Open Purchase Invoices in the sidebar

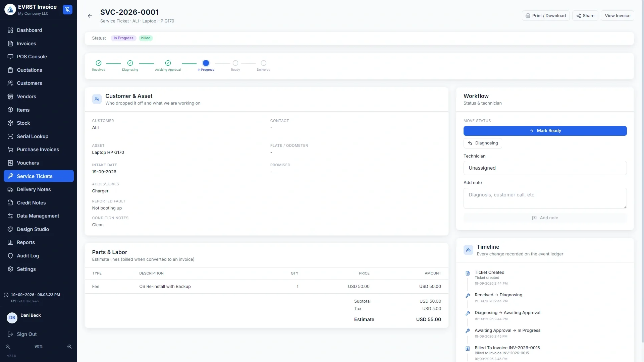click(39, 149)
